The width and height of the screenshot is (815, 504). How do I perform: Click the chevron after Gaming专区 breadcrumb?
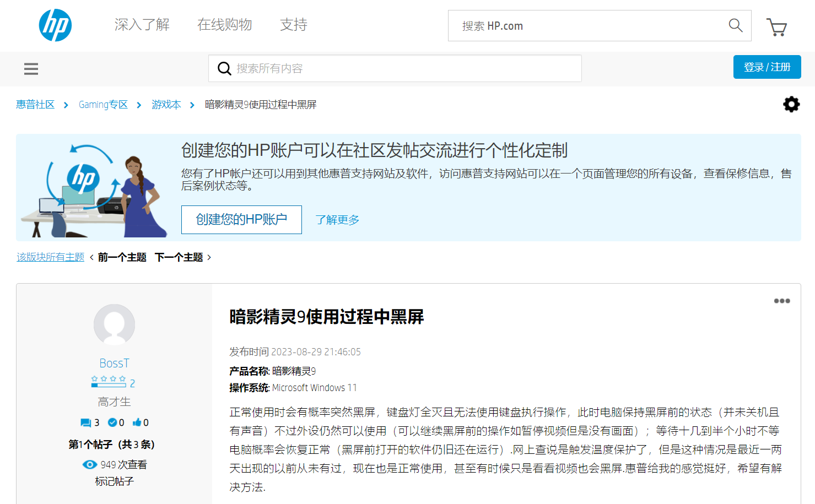point(139,105)
